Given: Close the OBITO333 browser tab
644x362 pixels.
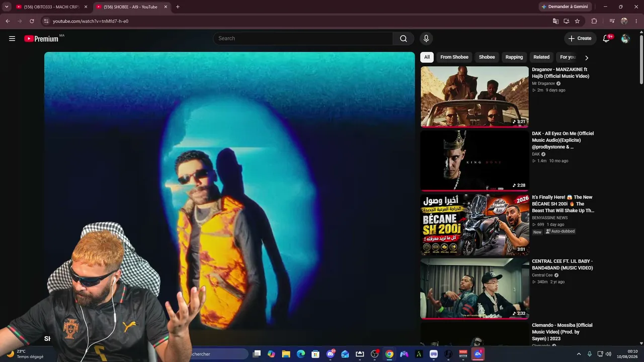Looking at the screenshot, I should [86, 7].
